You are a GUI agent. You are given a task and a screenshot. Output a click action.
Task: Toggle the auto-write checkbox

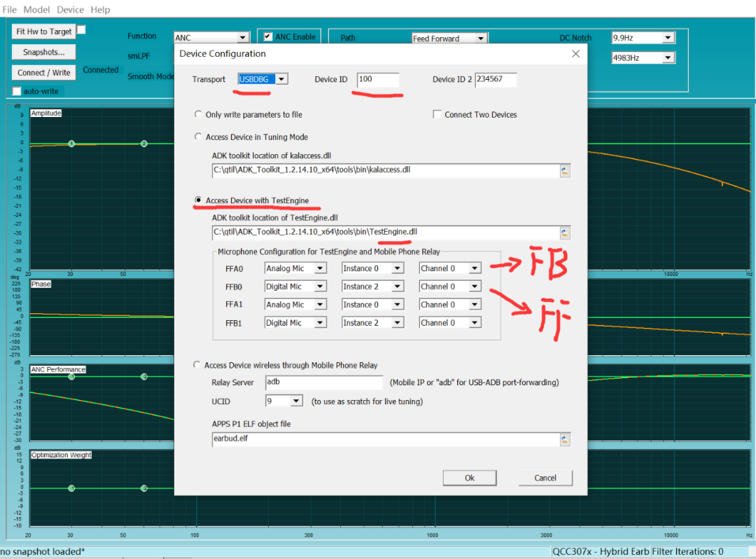point(17,91)
